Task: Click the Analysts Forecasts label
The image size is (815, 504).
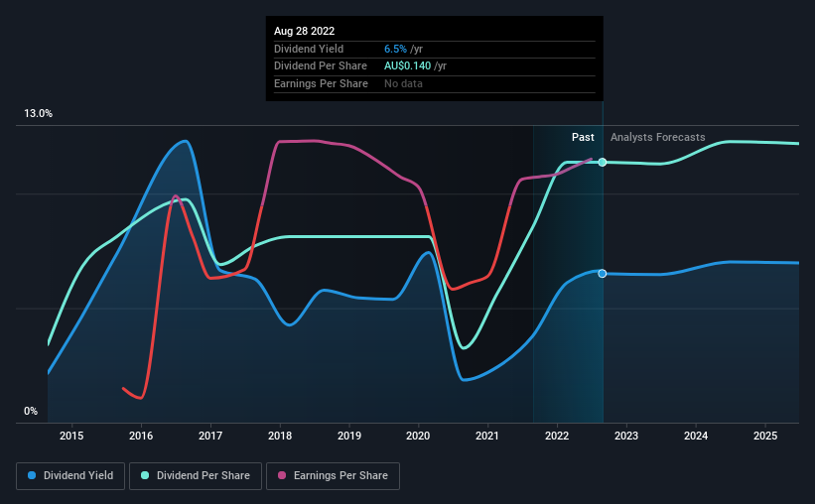Action: click(657, 137)
